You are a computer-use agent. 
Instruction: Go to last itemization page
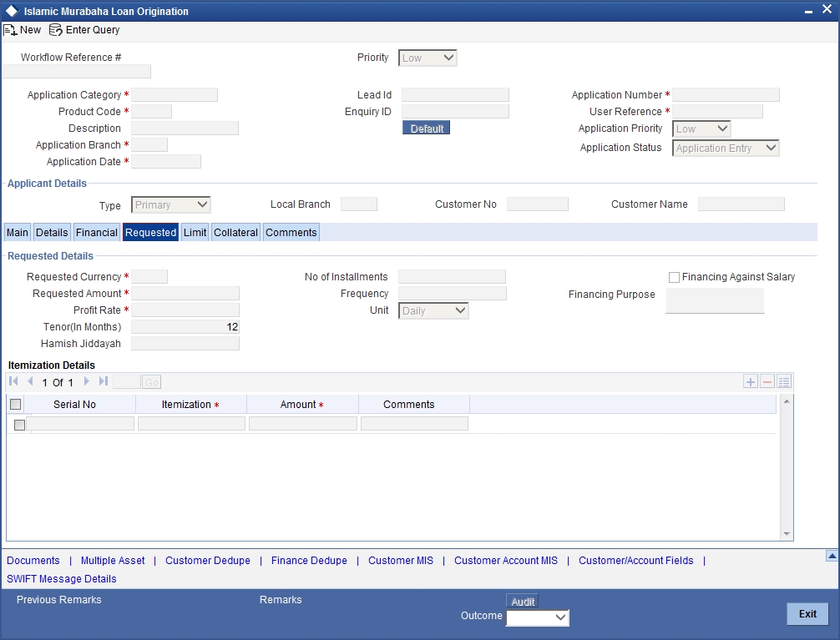pos(104,381)
